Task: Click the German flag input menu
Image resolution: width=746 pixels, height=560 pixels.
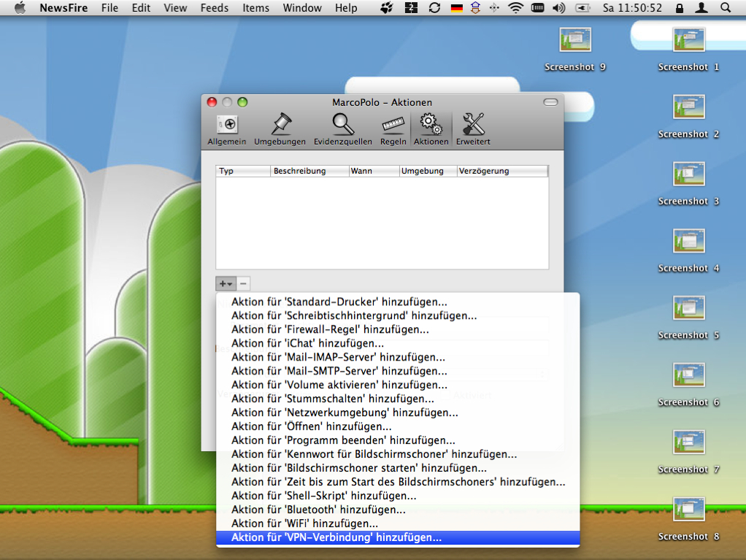Action: point(457,7)
